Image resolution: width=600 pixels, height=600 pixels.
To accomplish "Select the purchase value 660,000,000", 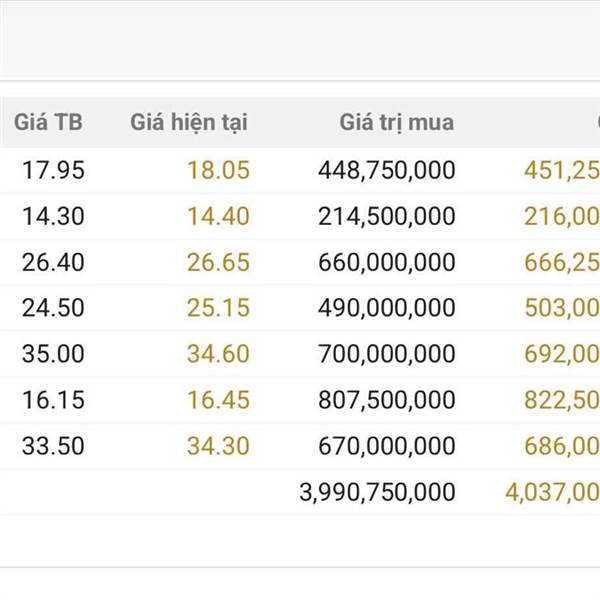I will point(386,262).
